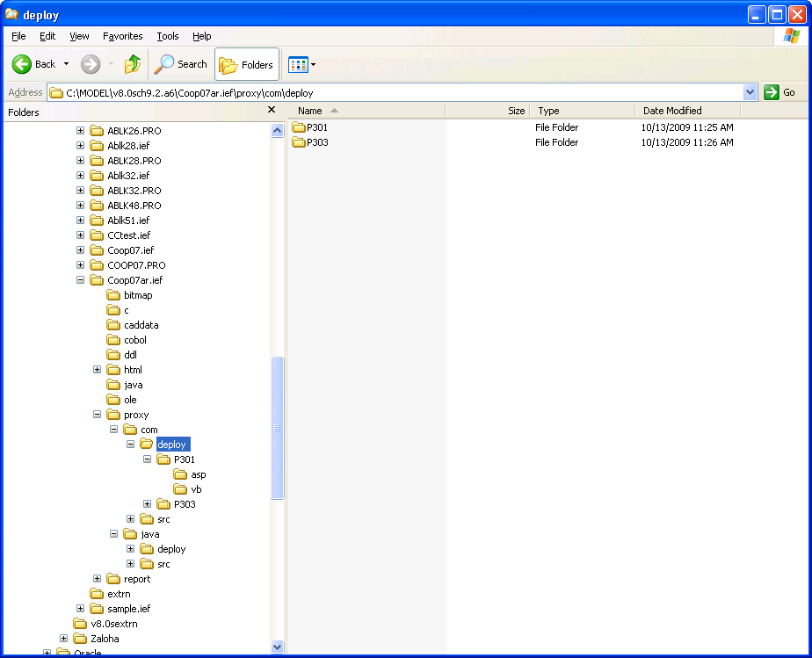Select the P301 folder icon in file list

[299, 127]
